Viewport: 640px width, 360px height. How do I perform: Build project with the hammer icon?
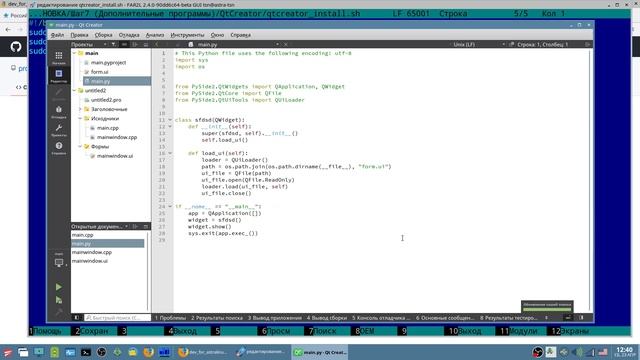pyautogui.click(x=59, y=313)
